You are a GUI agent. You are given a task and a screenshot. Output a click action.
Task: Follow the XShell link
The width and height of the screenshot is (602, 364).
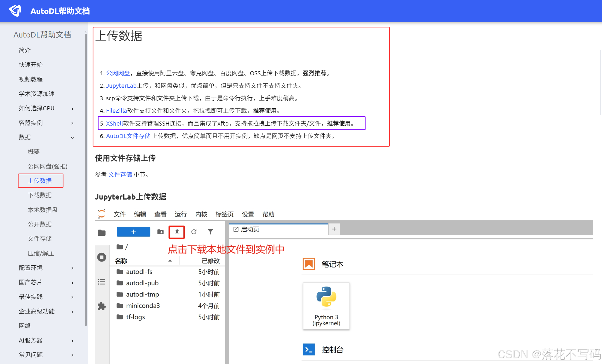pos(115,123)
